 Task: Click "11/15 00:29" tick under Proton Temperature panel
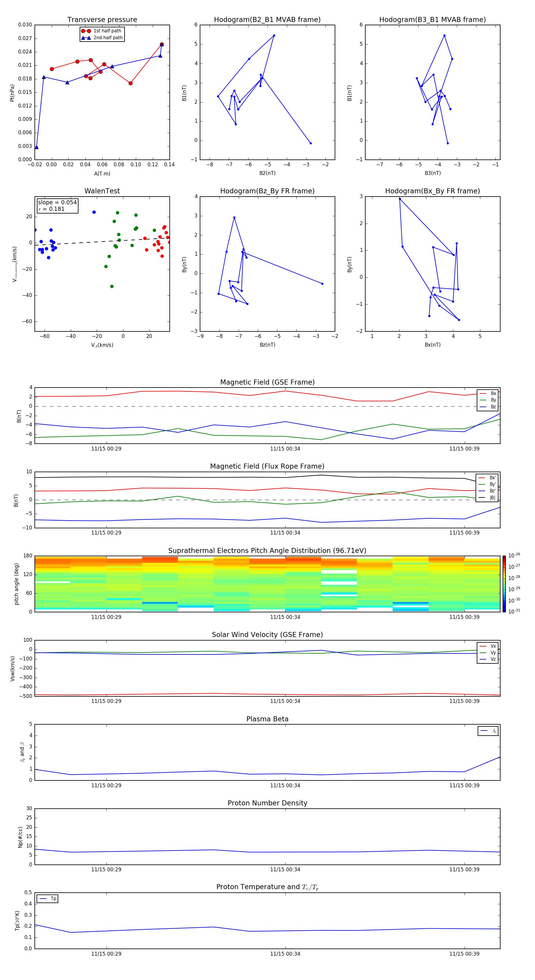[106, 954]
